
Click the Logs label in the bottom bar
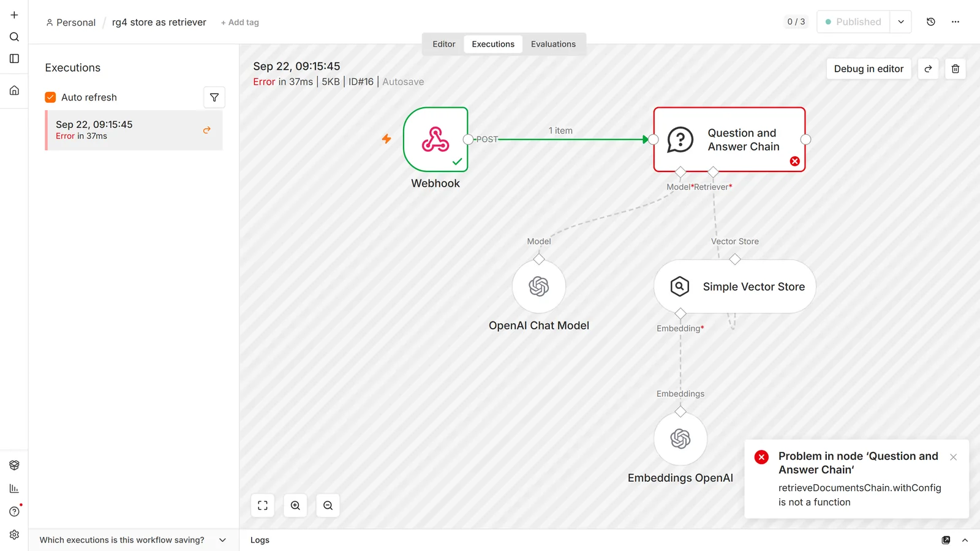click(260, 540)
